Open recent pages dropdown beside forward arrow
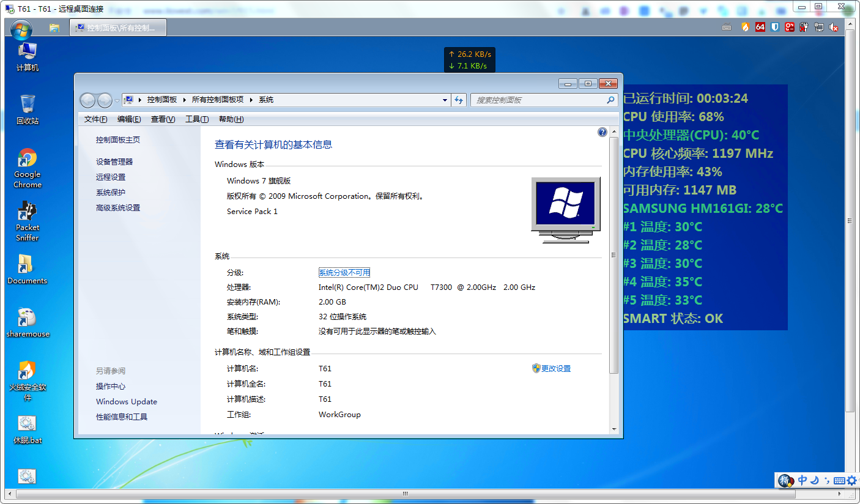 [117, 100]
